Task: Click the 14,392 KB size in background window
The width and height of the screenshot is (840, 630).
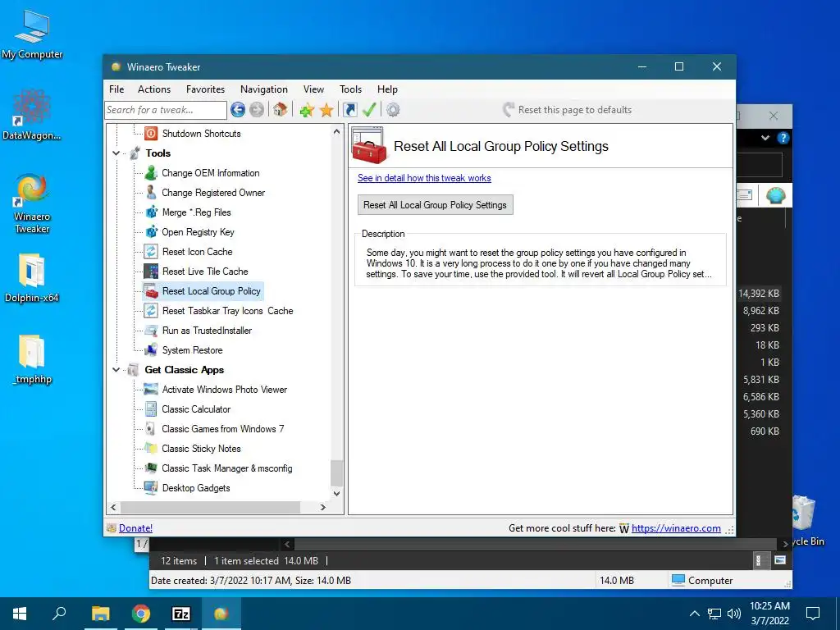Action: (x=759, y=294)
